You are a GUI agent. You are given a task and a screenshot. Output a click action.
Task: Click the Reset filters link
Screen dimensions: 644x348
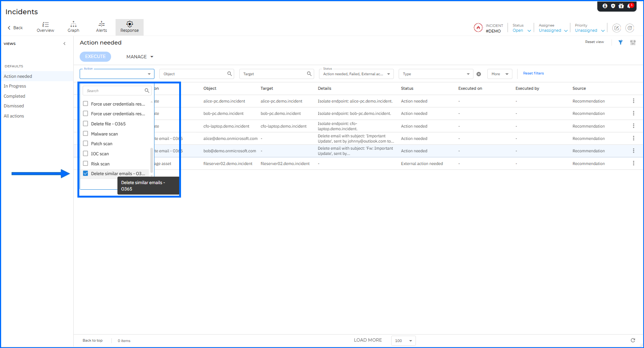(533, 73)
